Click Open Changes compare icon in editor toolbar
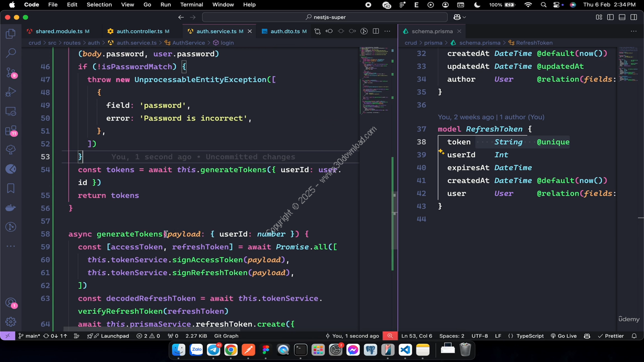 coord(317,31)
